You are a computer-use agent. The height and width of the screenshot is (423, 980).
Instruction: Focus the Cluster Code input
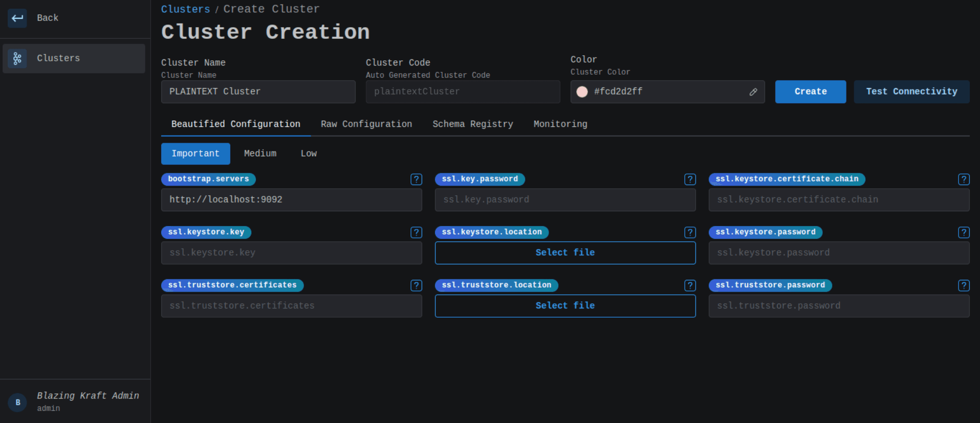[x=463, y=92]
